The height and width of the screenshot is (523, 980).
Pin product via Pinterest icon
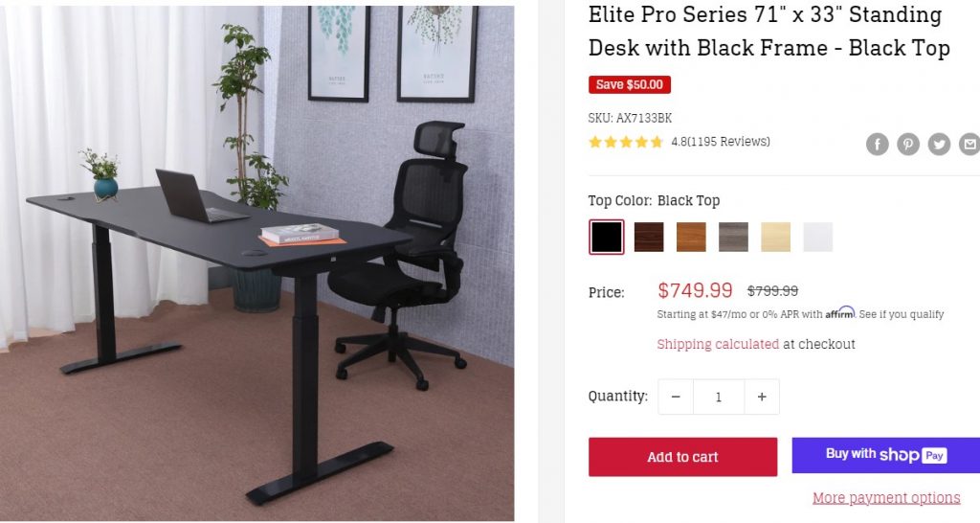click(908, 145)
